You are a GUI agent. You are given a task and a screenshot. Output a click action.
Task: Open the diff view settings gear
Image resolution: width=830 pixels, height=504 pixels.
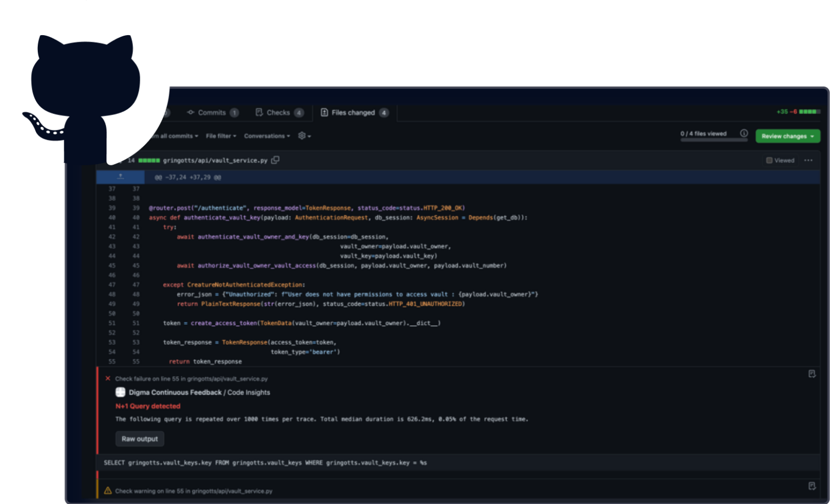[x=304, y=136]
